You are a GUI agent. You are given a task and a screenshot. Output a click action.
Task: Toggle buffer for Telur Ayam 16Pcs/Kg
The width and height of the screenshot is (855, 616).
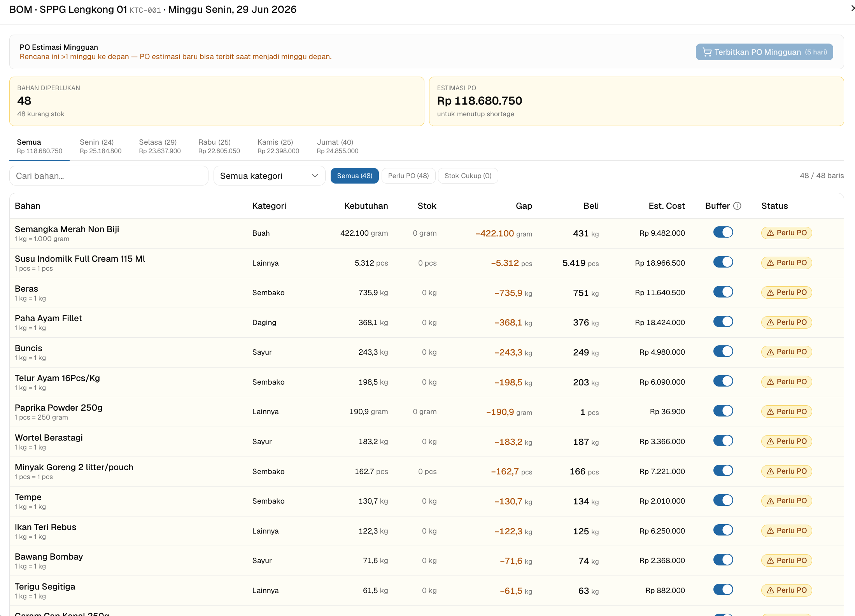[723, 381]
